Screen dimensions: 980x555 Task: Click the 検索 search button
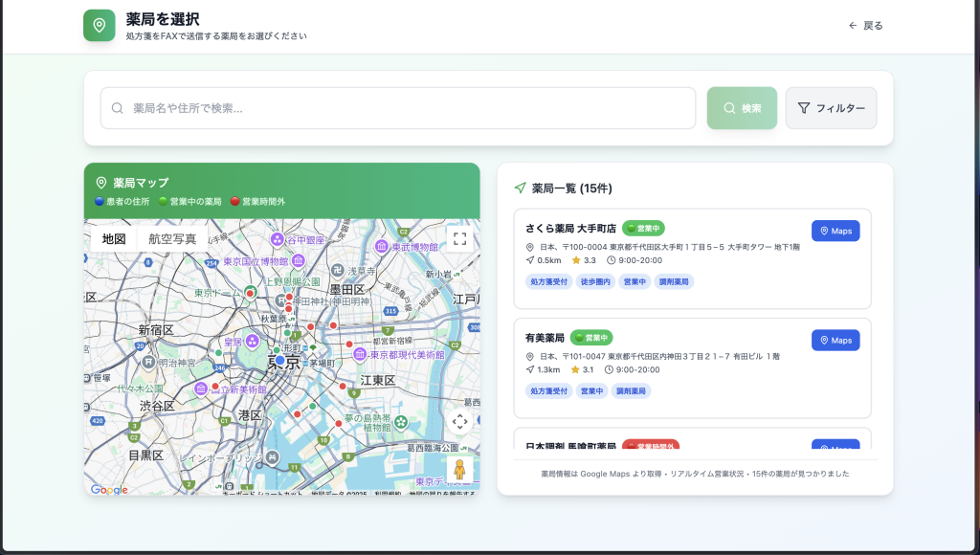click(x=742, y=108)
